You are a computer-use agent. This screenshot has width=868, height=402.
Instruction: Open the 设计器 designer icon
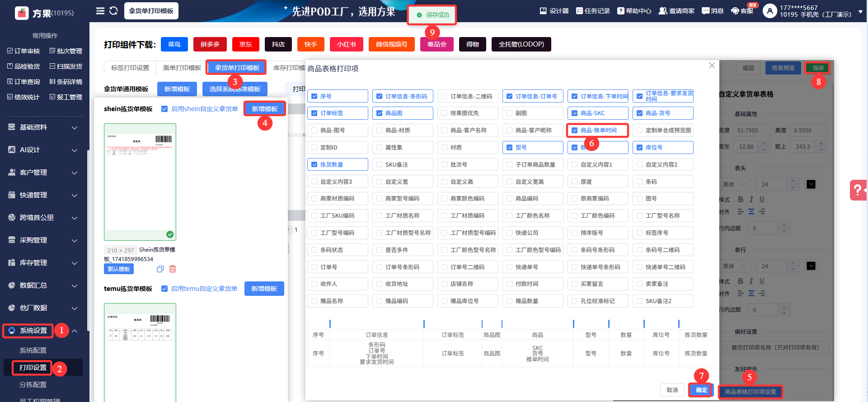coord(554,11)
